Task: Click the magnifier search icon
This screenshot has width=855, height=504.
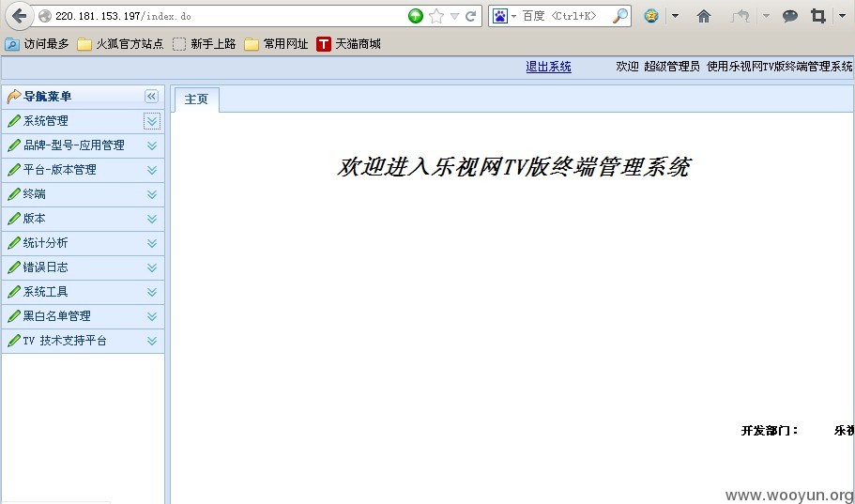Action: tap(620, 16)
